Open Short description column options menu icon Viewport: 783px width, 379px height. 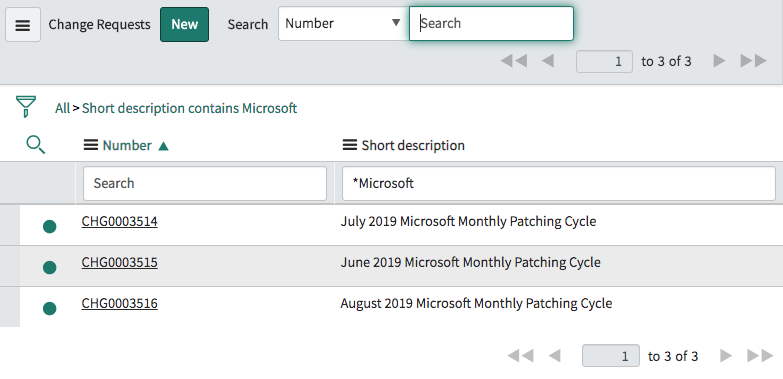(350, 145)
